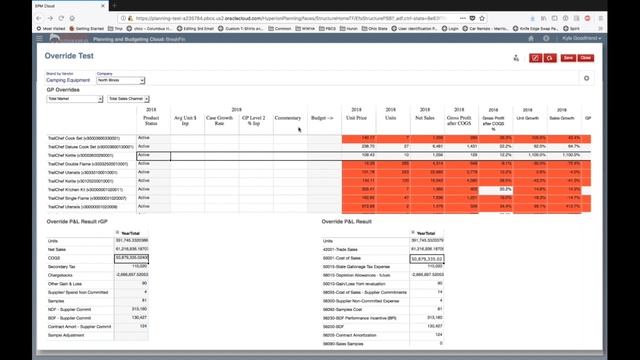Select the TrailChef Double Flame row label
The image size is (640, 360).
coord(88,164)
